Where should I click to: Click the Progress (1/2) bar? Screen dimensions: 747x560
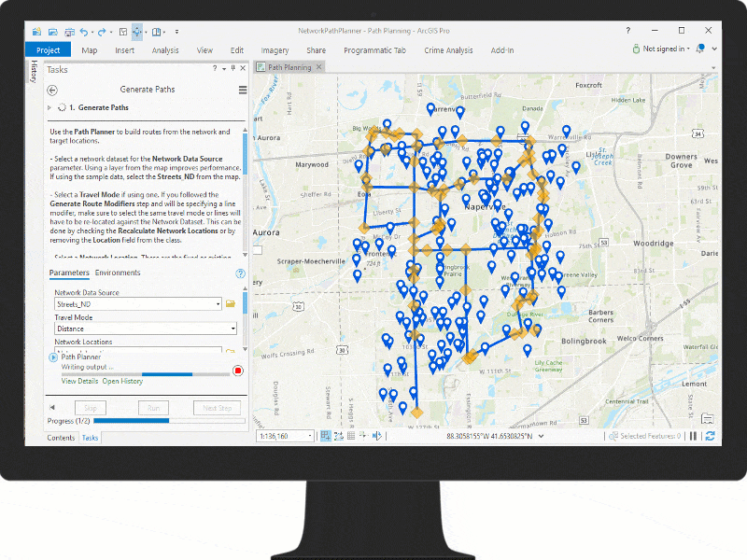pos(170,421)
